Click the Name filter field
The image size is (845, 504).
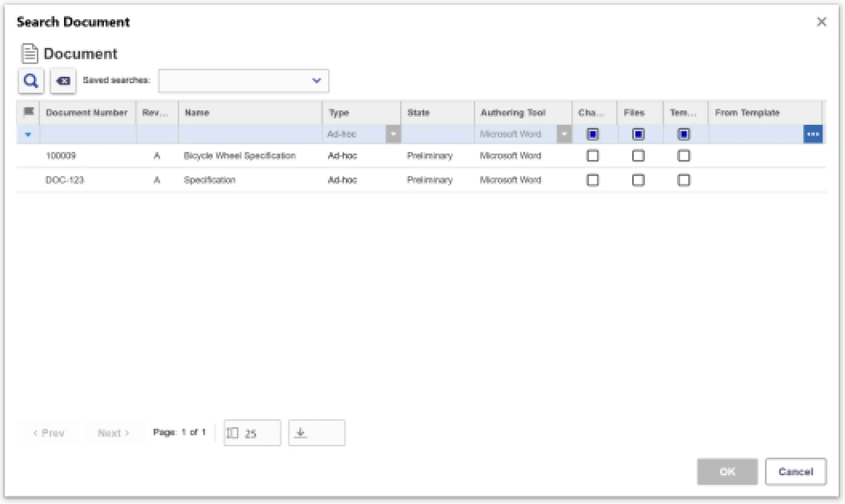point(250,134)
